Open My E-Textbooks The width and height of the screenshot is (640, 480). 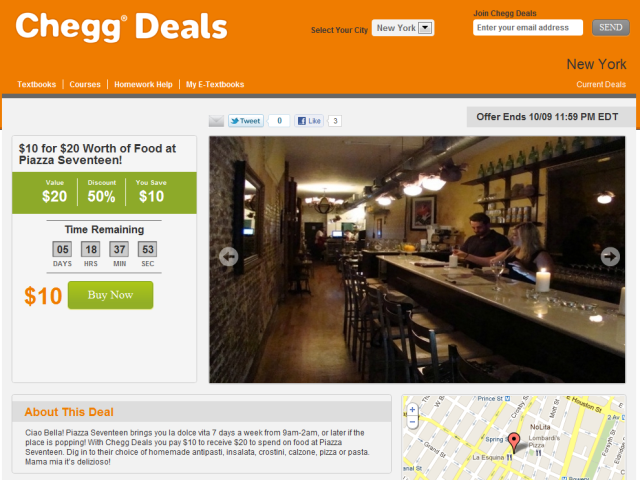pyautogui.click(x=215, y=84)
